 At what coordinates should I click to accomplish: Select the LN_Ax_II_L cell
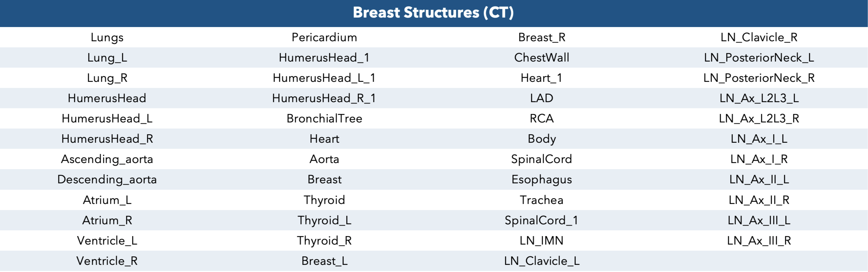tap(759, 180)
